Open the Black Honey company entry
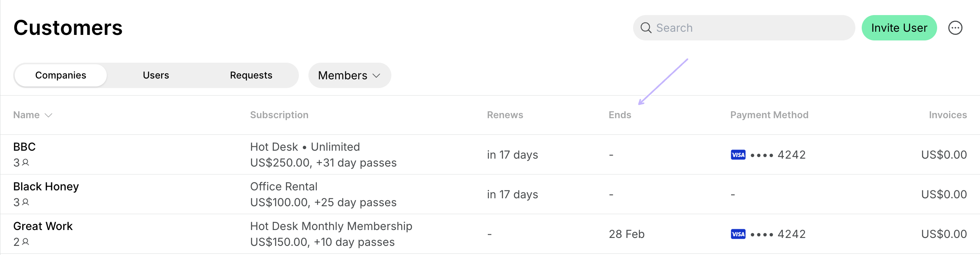This screenshot has width=980, height=255. click(46, 186)
